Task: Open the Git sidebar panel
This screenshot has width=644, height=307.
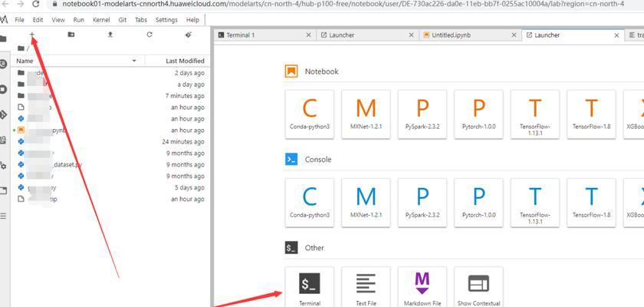Action: (x=3, y=114)
